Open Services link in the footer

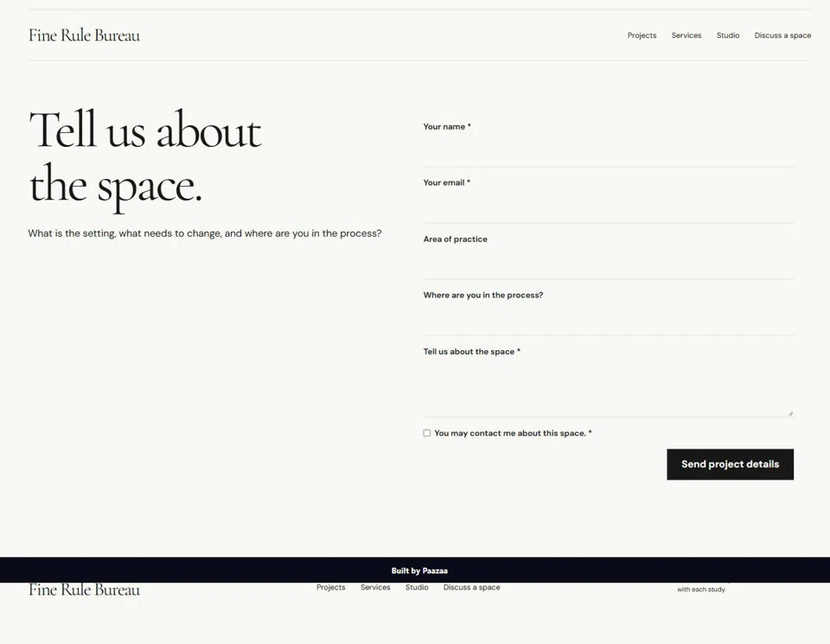[375, 587]
